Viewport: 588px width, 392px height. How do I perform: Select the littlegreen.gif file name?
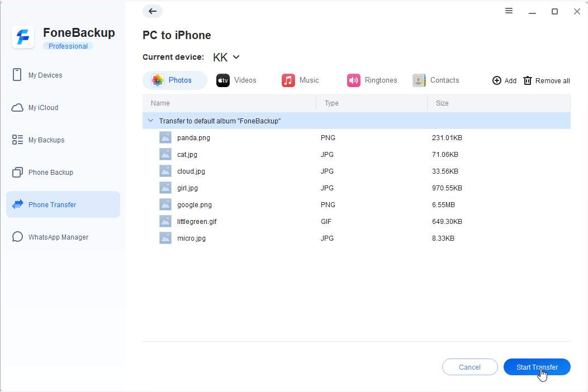point(197,221)
